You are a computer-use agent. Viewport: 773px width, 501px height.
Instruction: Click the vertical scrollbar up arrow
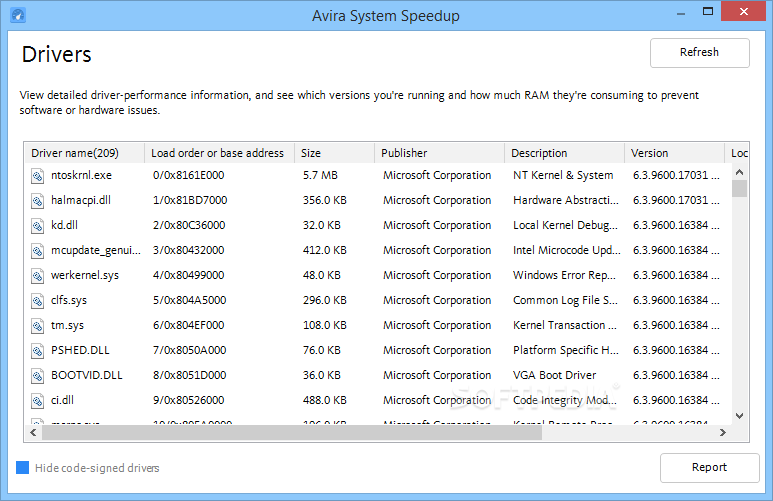pos(739,172)
